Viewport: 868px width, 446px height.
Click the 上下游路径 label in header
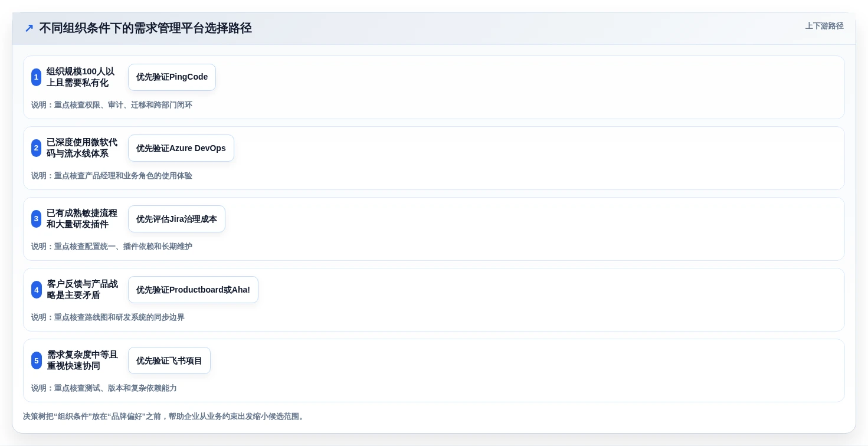(x=824, y=26)
